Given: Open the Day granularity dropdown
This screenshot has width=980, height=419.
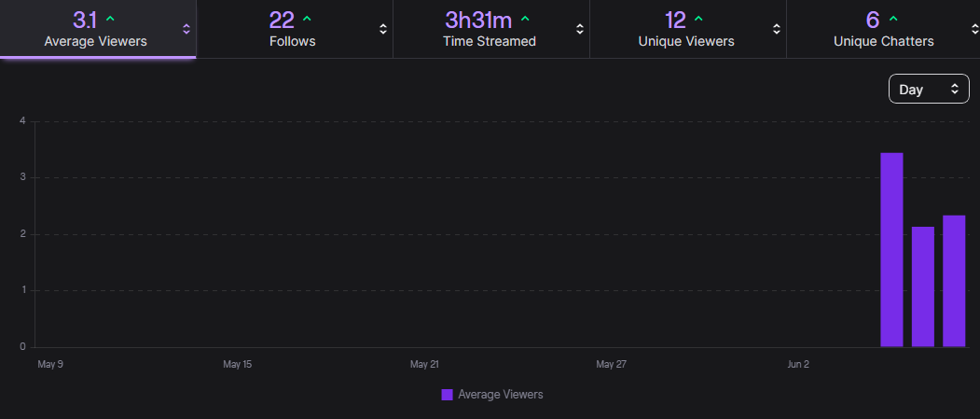Looking at the screenshot, I should coord(929,89).
